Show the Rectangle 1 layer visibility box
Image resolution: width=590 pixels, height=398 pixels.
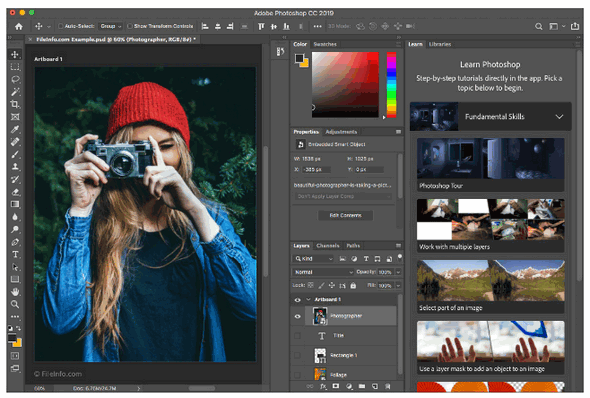(x=298, y=355)
